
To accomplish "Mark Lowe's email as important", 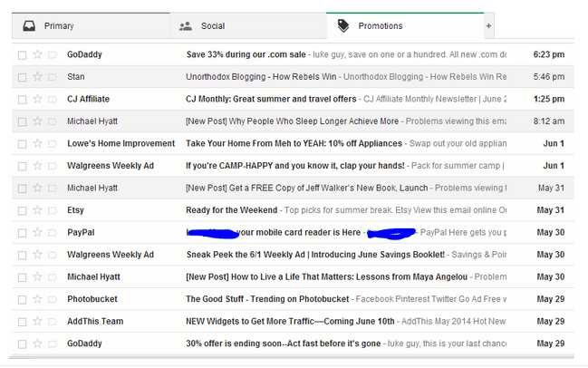I will [53, 144].
